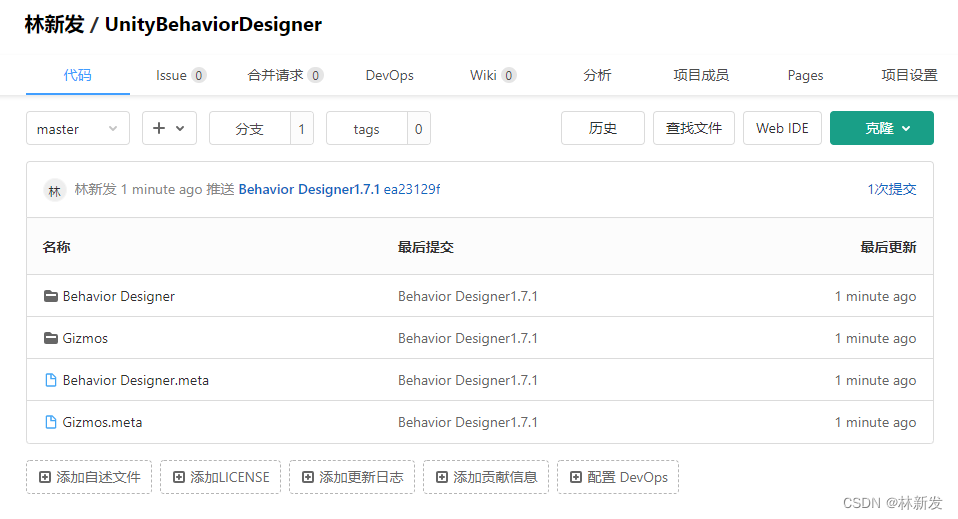
Task: Click the Gizmos folder icon
Action: pos(51,338)
